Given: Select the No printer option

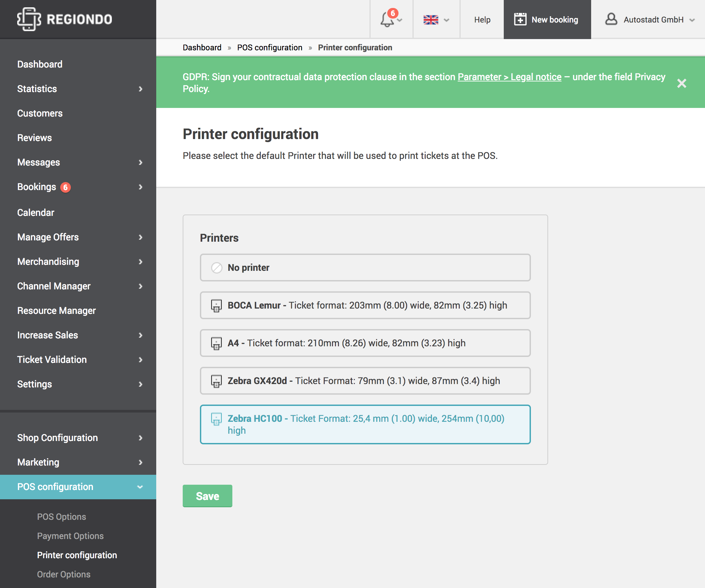Looking at the screenshot, I should [x=365, y=268].
